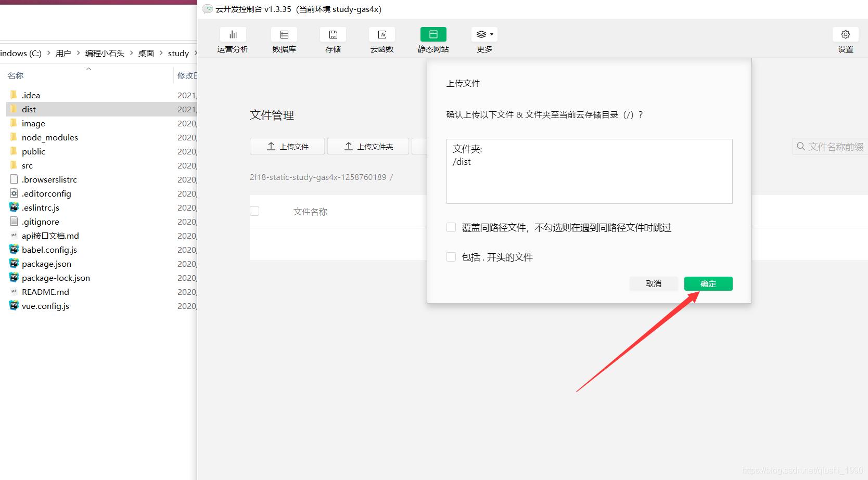Image resolution: width=868 pixels, height=480 pixels.
Task: Click the magnifier icon in search box
Action: pos(801,147)
